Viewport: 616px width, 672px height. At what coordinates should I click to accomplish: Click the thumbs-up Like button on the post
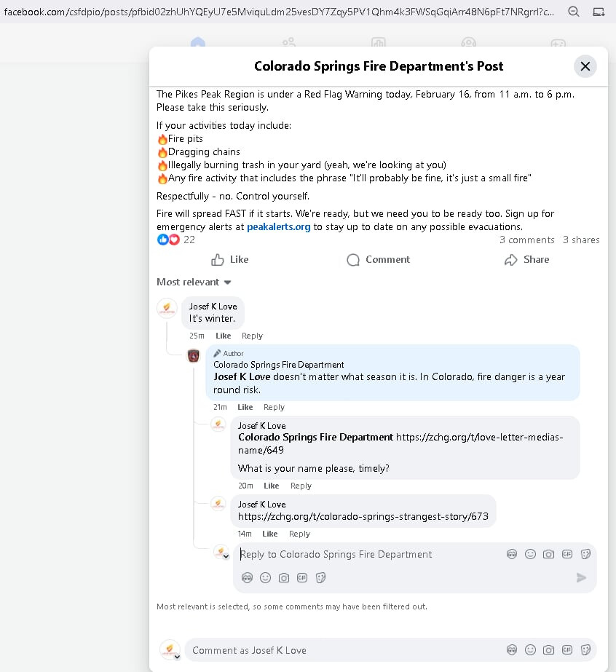coord(229,260)
